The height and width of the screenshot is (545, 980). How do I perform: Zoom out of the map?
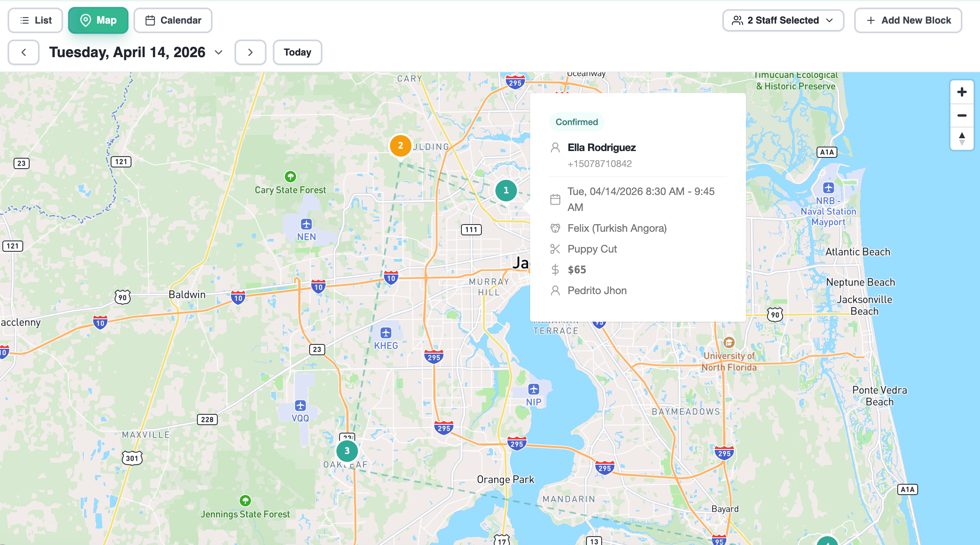[962, 115]
